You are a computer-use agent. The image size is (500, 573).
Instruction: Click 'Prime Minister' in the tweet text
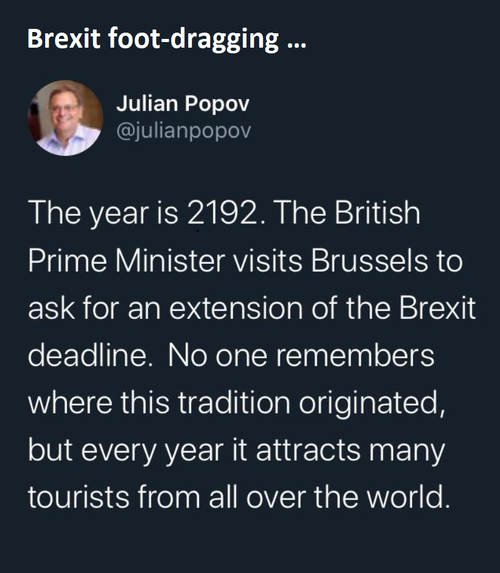click(x=126, y=260)
